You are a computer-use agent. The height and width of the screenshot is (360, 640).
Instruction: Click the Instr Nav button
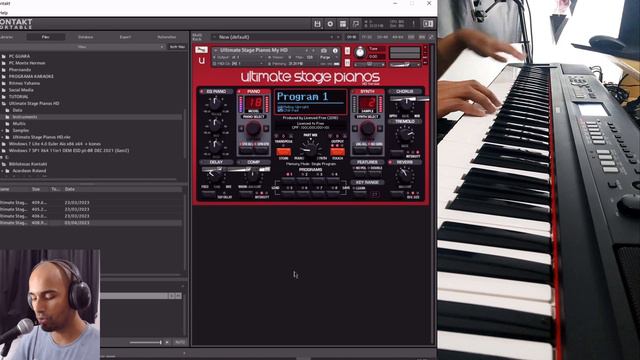[177, 47]
